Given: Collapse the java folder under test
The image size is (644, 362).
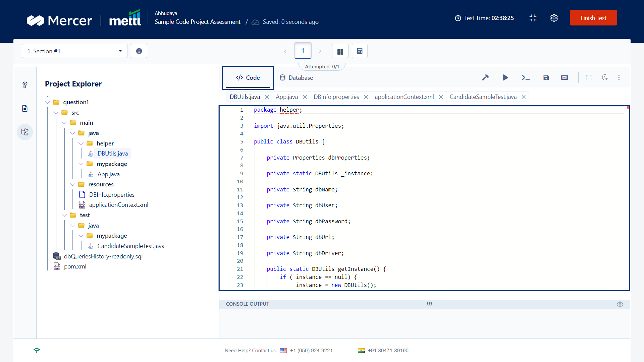Looking at the screenshot, I should [72, 226].
